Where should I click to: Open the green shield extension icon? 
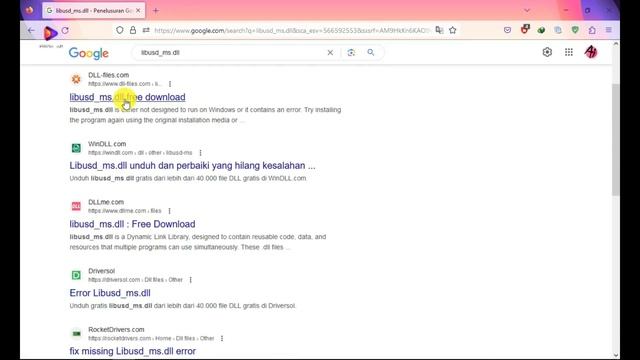pyautogui.click(x=575, y=30)
